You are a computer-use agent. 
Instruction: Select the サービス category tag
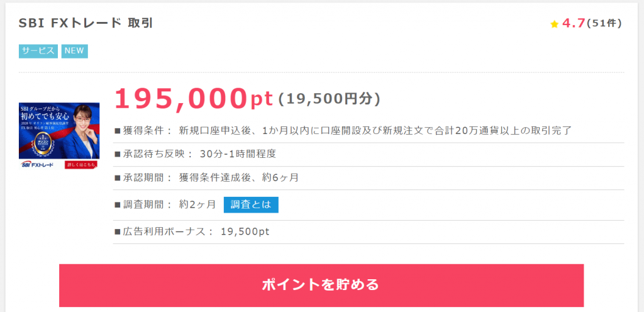point(38,52)
